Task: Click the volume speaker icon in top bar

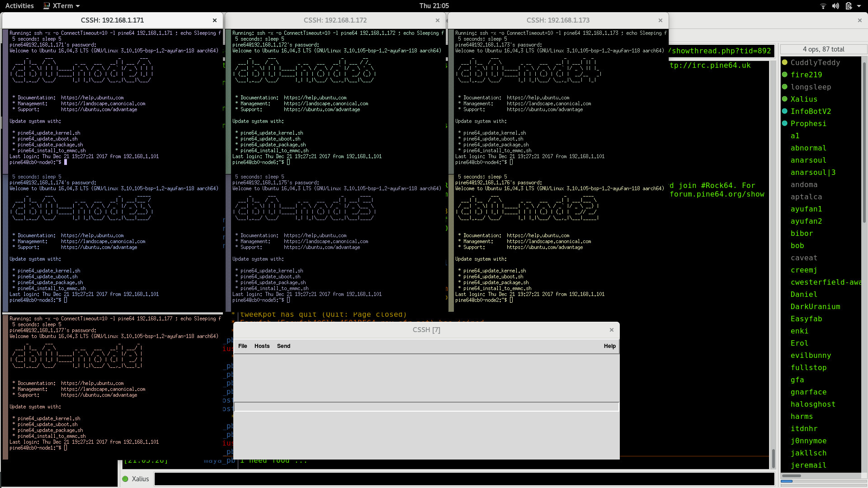Action: click(835, 6)
